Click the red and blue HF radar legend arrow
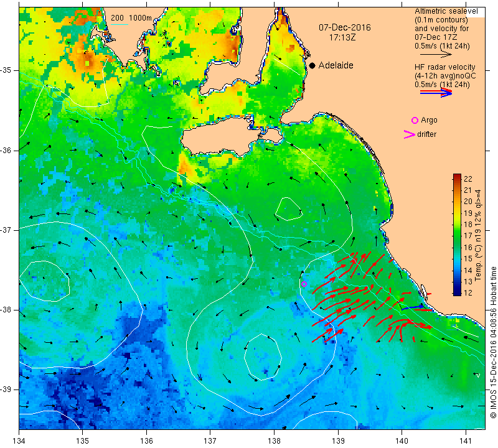 (436, 93)
